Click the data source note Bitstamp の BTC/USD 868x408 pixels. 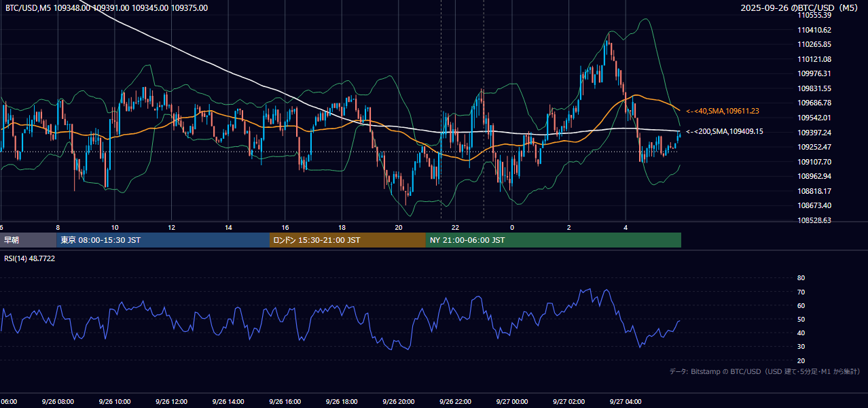(x=765, y=371)
